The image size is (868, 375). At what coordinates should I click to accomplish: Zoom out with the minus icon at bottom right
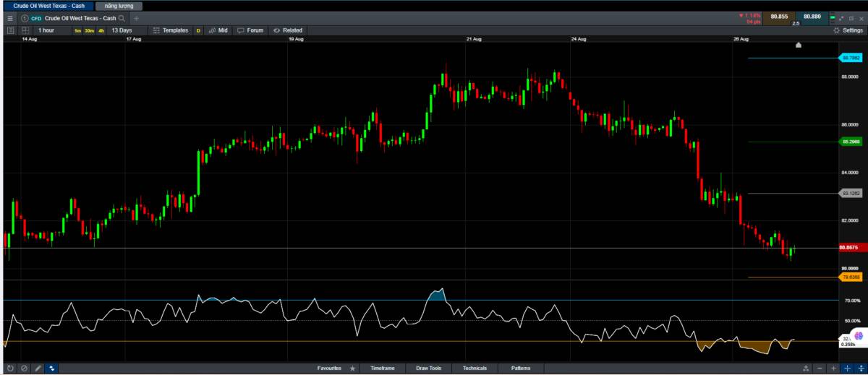click(820, 368)
